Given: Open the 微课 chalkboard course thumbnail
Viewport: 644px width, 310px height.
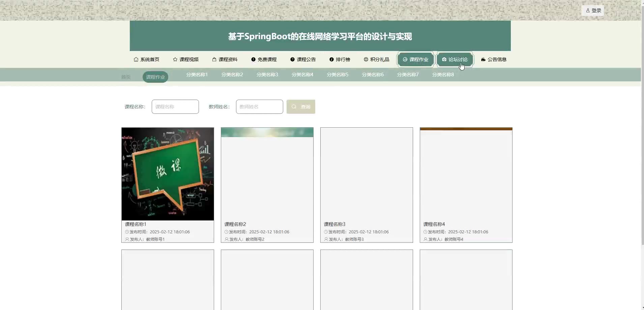Looking at the screenshot, I should pyautogui.click(x=168, y=174).
